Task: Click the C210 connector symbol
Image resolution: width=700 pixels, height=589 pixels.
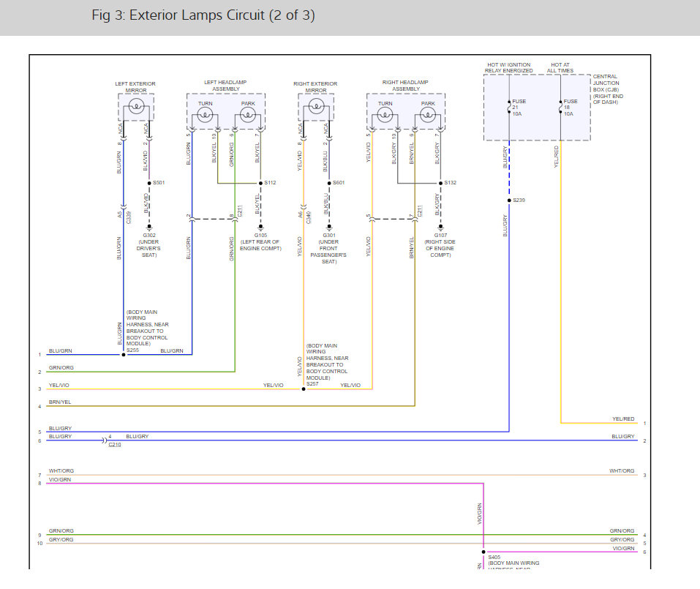Action: [x=104, y=440]
